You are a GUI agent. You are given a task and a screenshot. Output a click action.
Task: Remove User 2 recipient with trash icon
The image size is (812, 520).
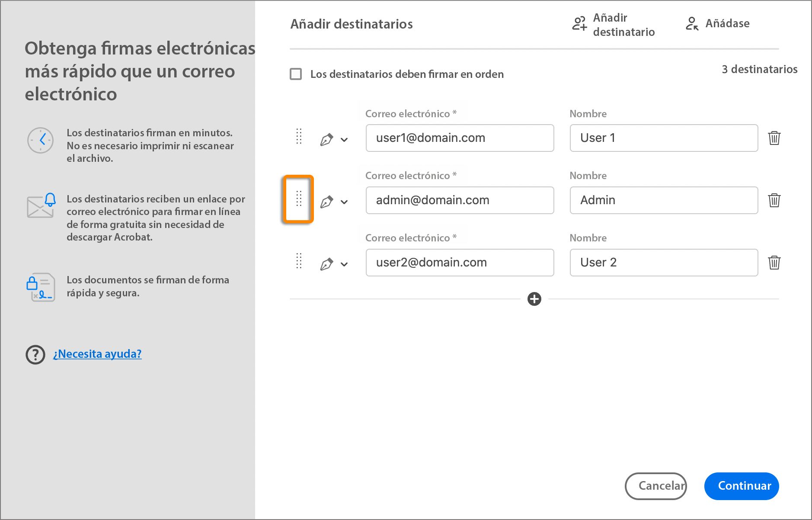click(x=774, y=263)
